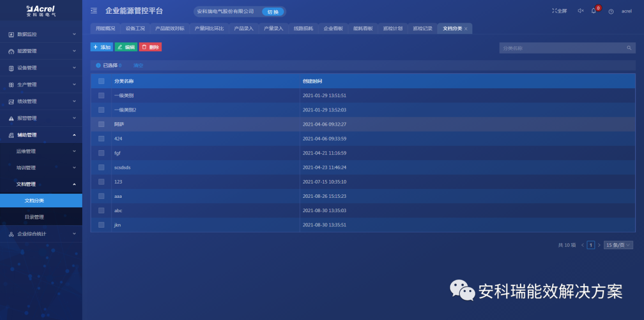Toggle the mute speaker icon

point(581,11)
